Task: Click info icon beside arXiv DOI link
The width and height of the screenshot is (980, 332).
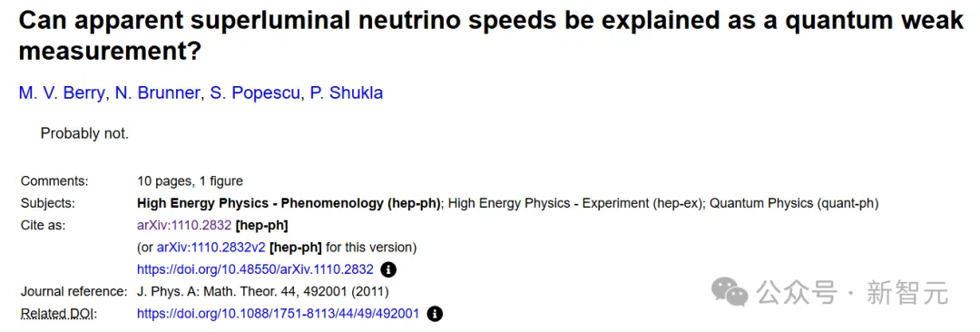Action: pyautogui.click(x=388, y=269)
